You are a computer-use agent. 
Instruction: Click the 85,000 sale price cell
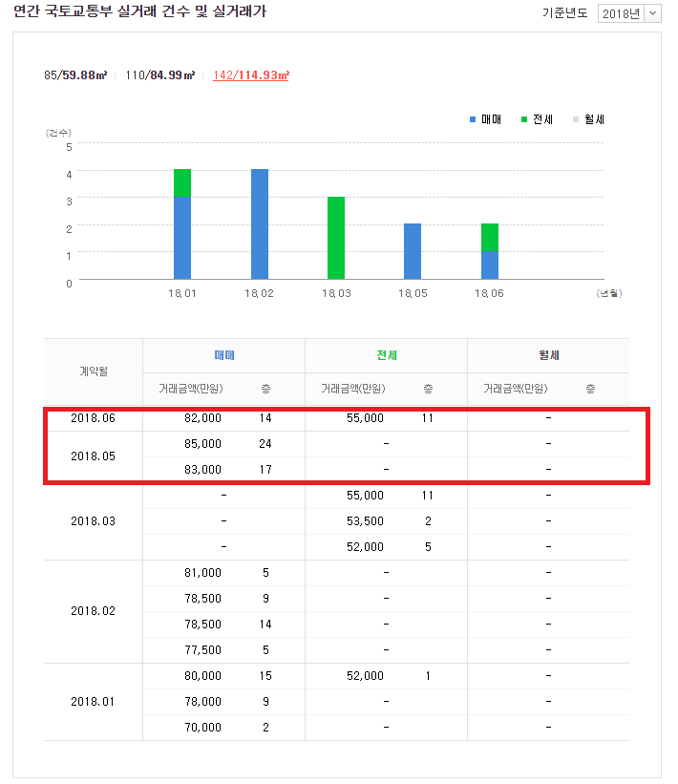(x=203, y=444)
